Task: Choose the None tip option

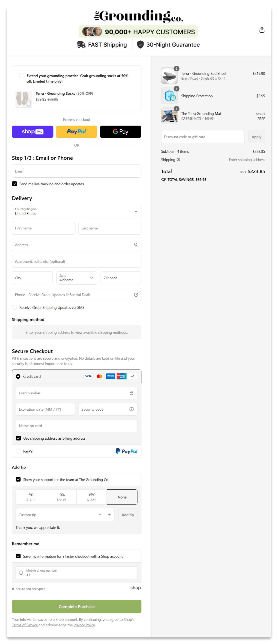Action: coord(122,497)
